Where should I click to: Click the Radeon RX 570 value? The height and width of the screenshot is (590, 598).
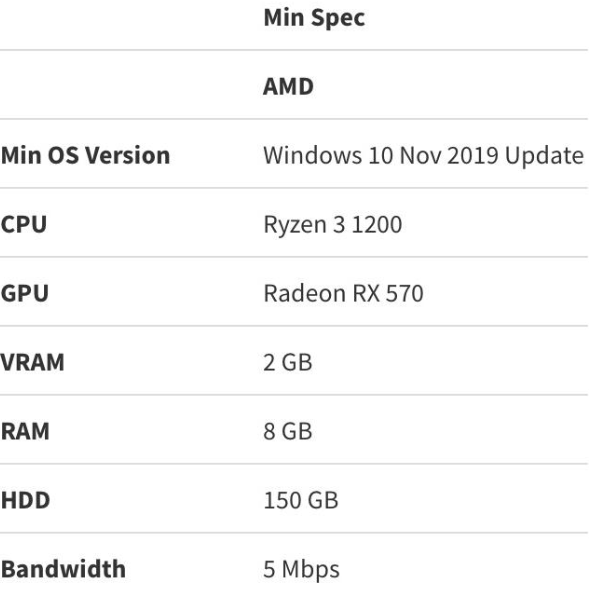click(343, 294)
